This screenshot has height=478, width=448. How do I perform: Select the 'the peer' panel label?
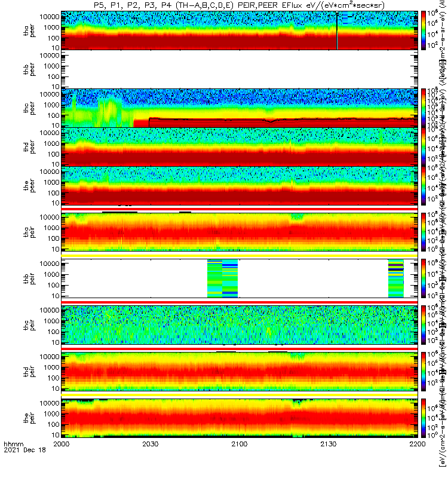point(29,186)
